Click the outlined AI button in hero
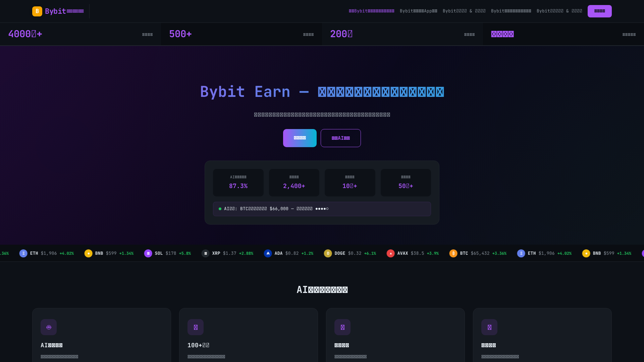 pyautogui.click(x=340, y=138)
